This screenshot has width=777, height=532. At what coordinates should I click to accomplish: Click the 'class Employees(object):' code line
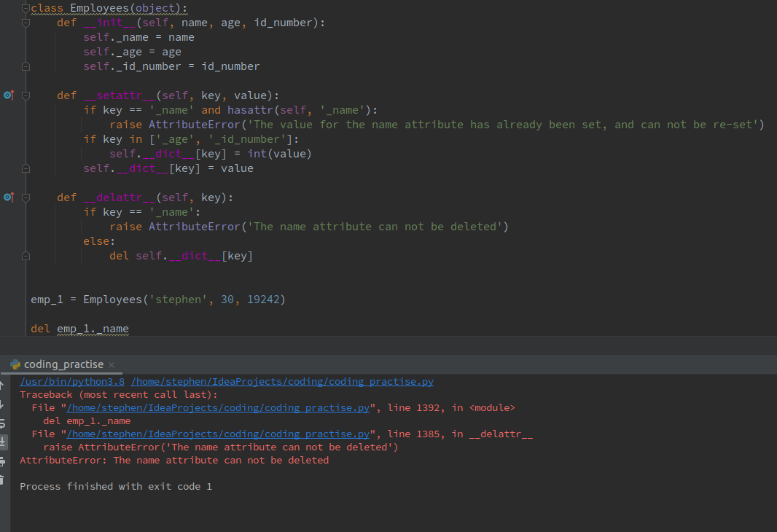point(109,9)
